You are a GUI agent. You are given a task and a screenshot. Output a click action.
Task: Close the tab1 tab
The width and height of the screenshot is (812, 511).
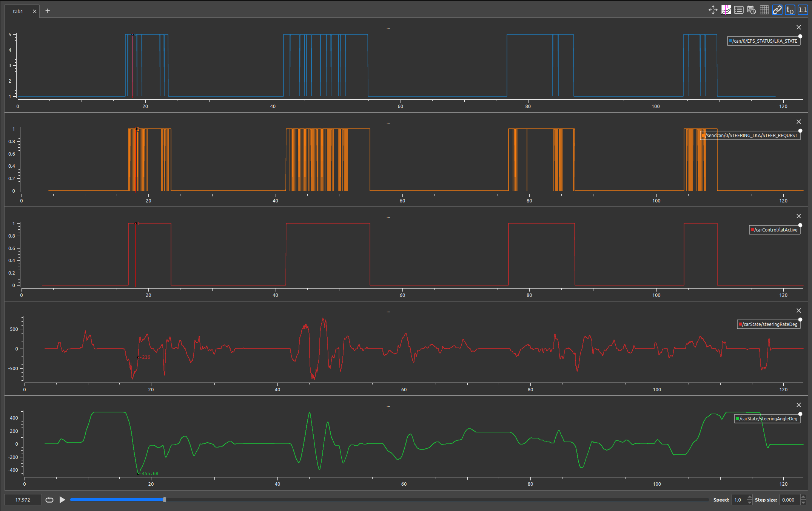[35, 11]
